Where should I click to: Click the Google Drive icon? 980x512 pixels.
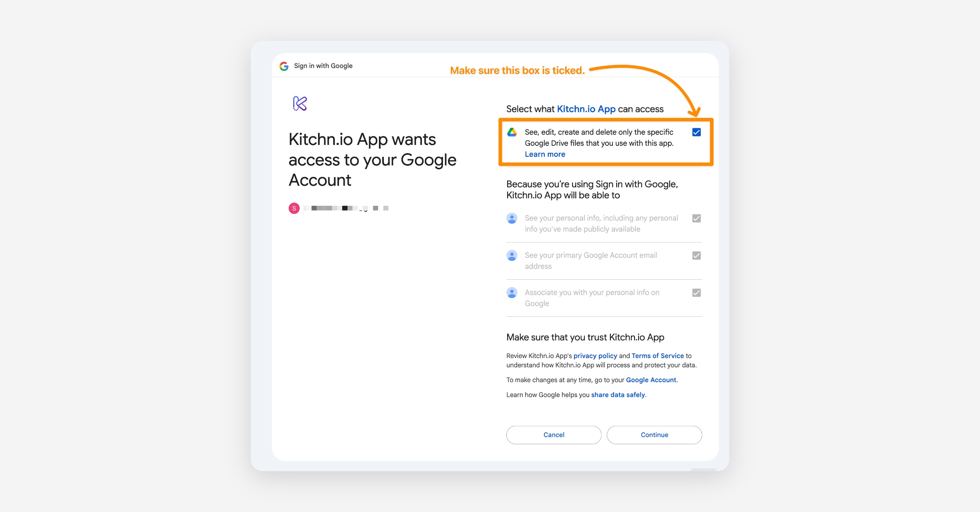point(512,132)
